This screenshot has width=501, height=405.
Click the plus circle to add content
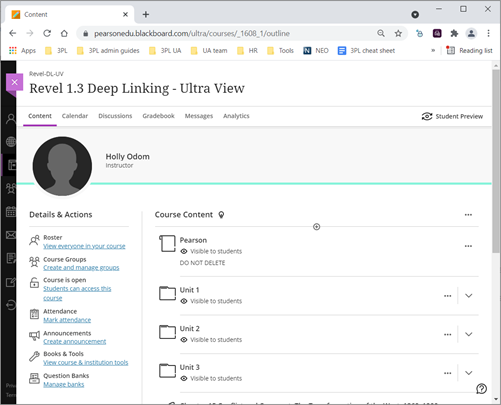pyautogui.click(x=317, y=227)
